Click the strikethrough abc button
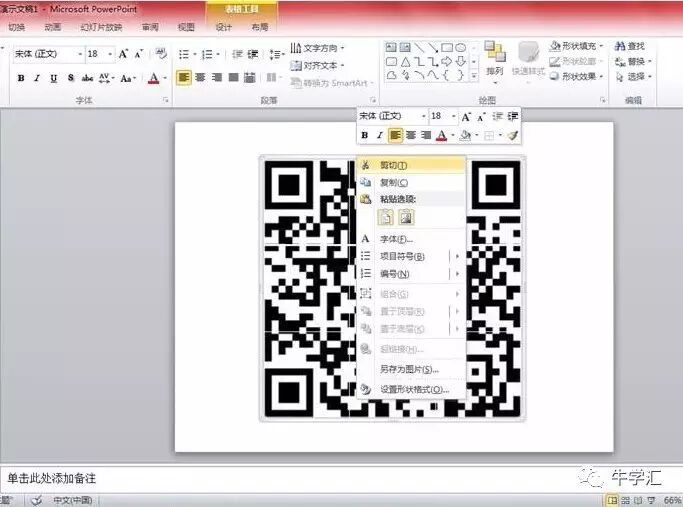The image size is (683, 507). 87,78
